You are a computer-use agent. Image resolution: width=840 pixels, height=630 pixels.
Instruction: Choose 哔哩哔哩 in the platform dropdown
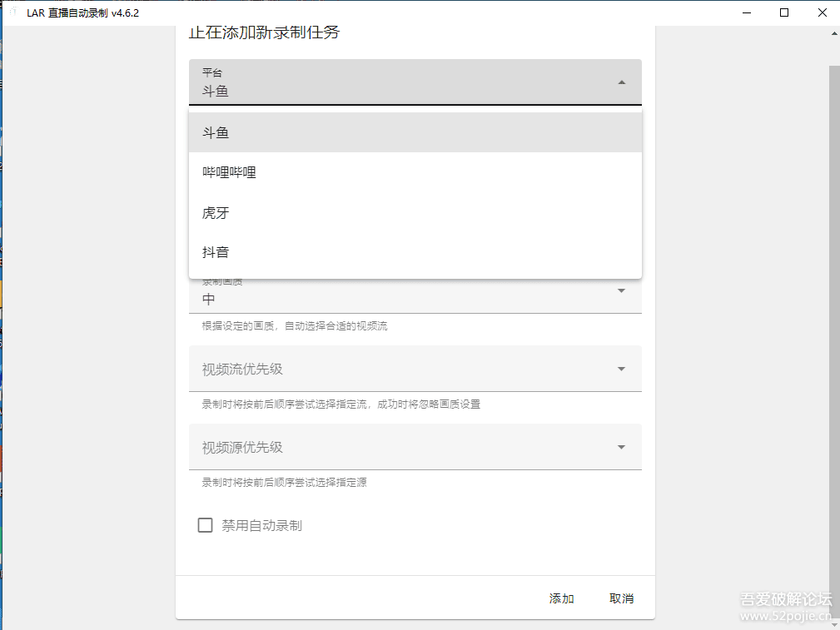pos(415,172)
